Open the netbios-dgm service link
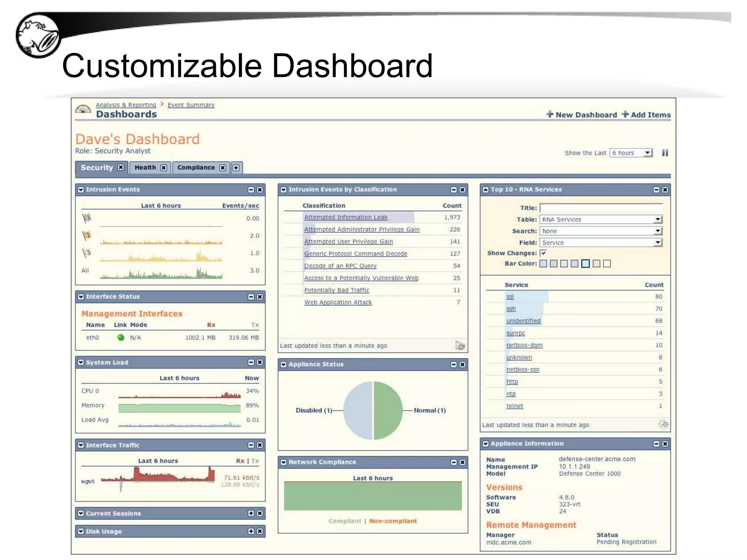The width and height of the screenshot is (747, 560). pyautogui.click(x=525, y=345)
